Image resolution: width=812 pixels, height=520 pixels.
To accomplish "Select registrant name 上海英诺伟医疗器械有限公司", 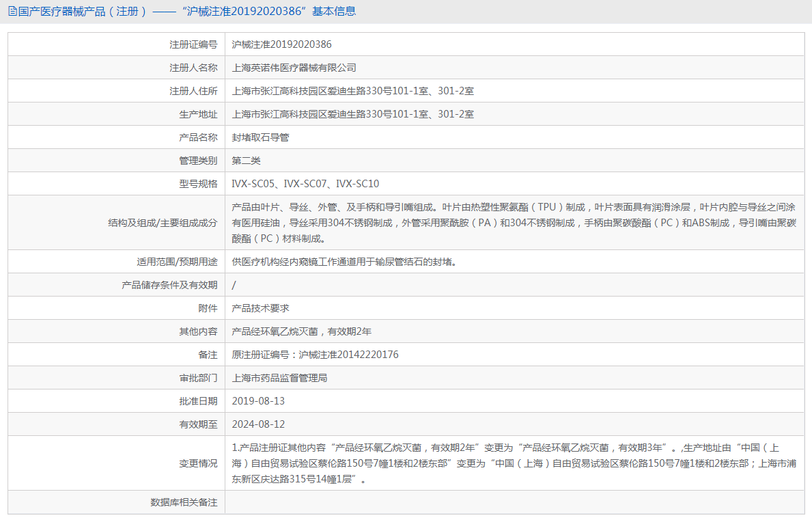I will [294, 68].
